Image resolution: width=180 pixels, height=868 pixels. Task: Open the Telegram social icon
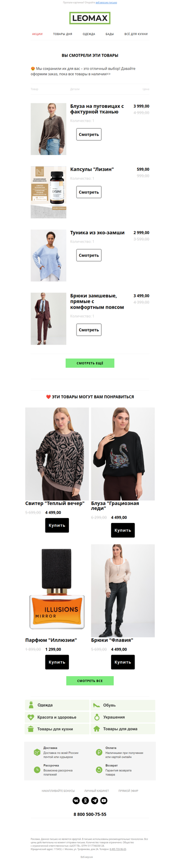pos(94,800)
